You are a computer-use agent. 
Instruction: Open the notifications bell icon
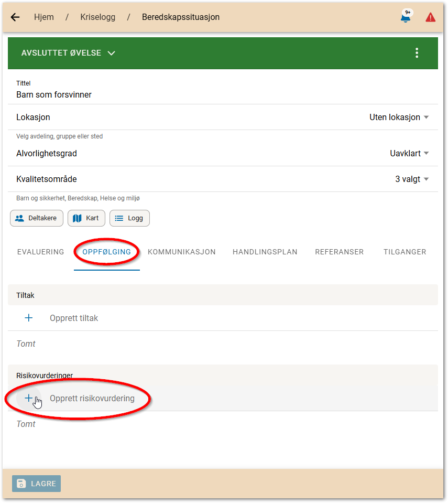405,17
